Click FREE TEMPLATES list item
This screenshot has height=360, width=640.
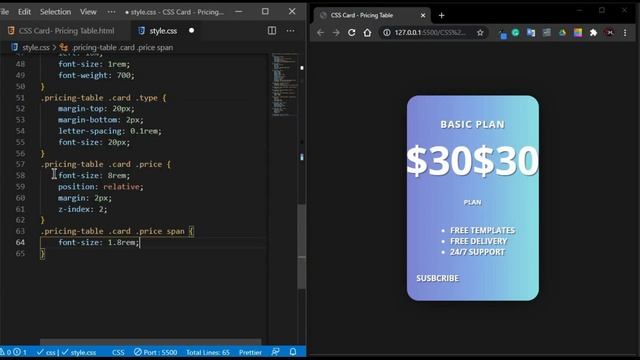click(x=482, y=231)
